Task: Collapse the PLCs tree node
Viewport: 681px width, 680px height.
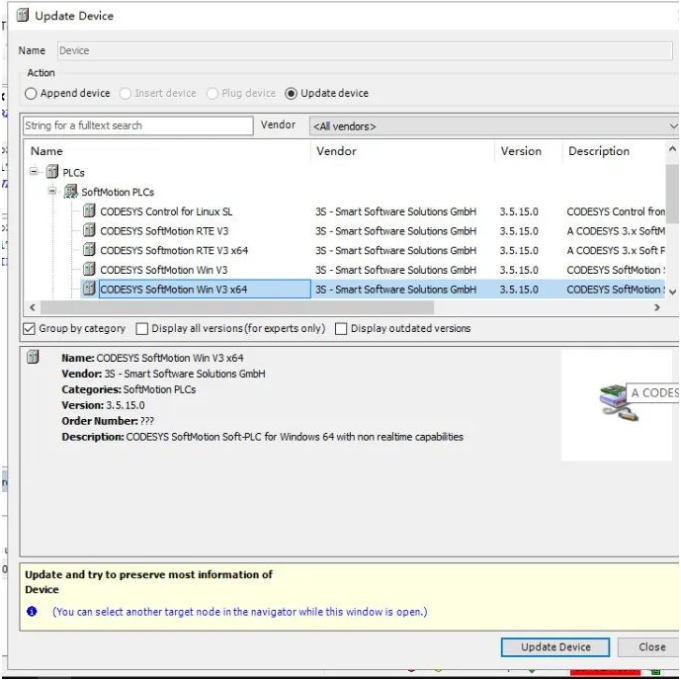Action: [x=34, y=172]
